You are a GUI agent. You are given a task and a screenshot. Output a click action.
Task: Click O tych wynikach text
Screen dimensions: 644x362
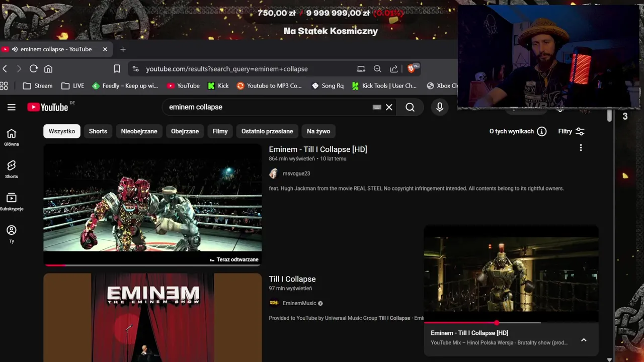(512, 131)
